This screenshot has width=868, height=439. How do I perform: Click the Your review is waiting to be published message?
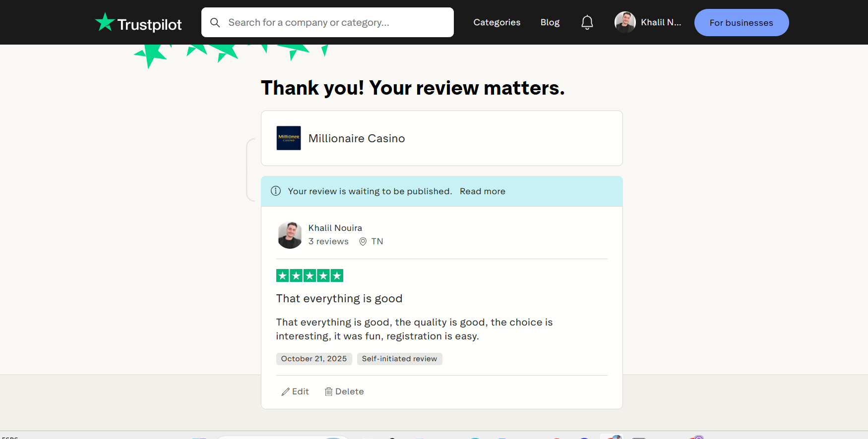[370, 191]
